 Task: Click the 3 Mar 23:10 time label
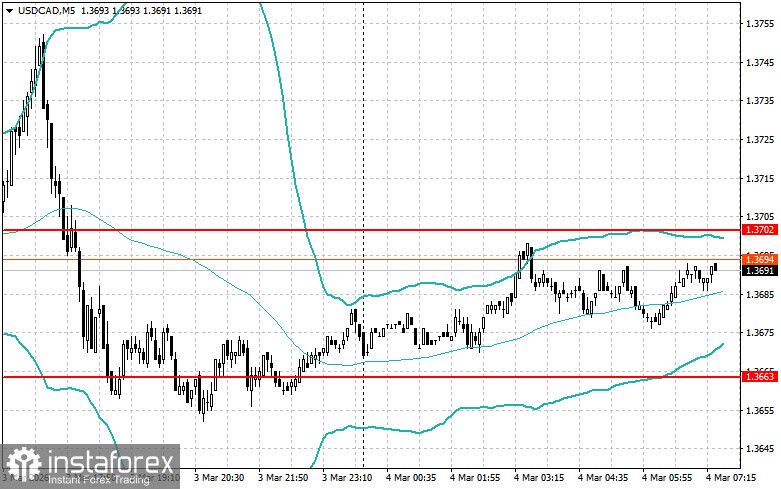click(x=347, y=478)
